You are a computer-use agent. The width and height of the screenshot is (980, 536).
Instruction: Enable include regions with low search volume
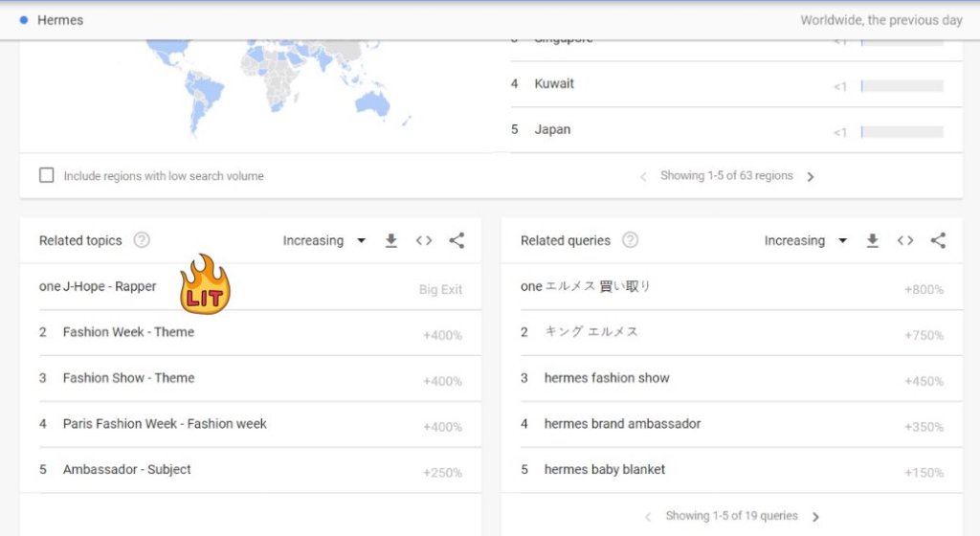coord(47,175)
